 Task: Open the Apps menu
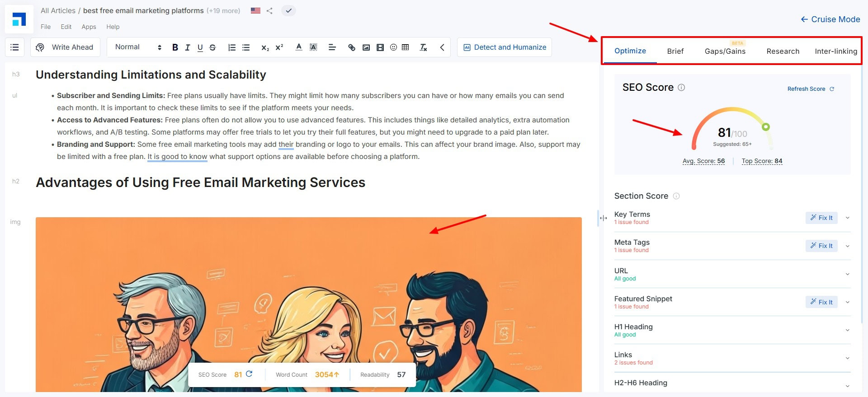click(89, 27)
